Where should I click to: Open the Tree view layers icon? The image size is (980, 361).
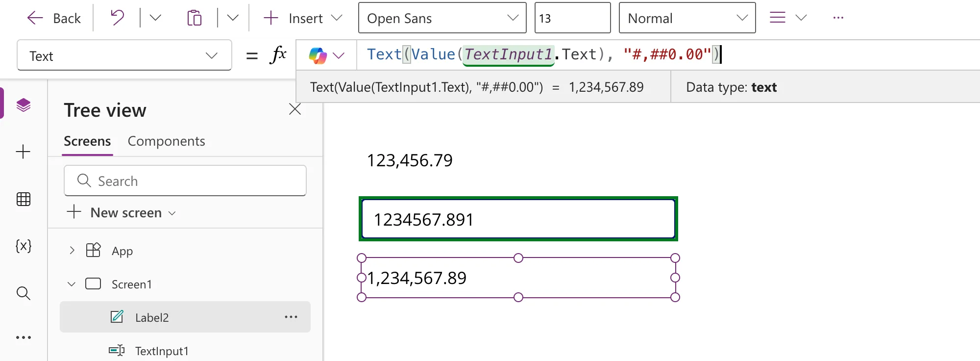click(24, 105)
